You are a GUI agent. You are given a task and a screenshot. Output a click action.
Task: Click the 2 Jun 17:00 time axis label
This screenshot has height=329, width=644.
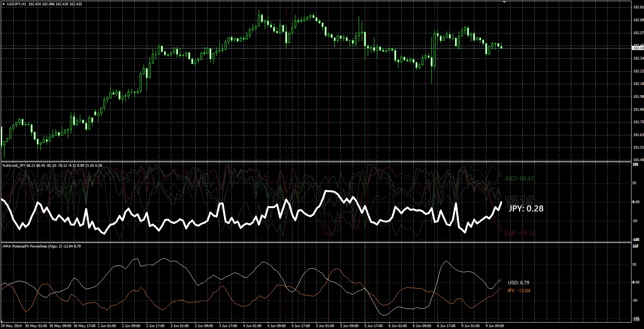click(x=155, y=326)
